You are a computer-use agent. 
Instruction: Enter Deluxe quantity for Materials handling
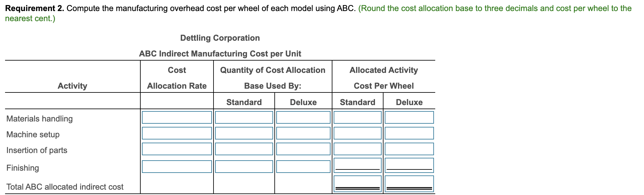click(x=303, y=117)
